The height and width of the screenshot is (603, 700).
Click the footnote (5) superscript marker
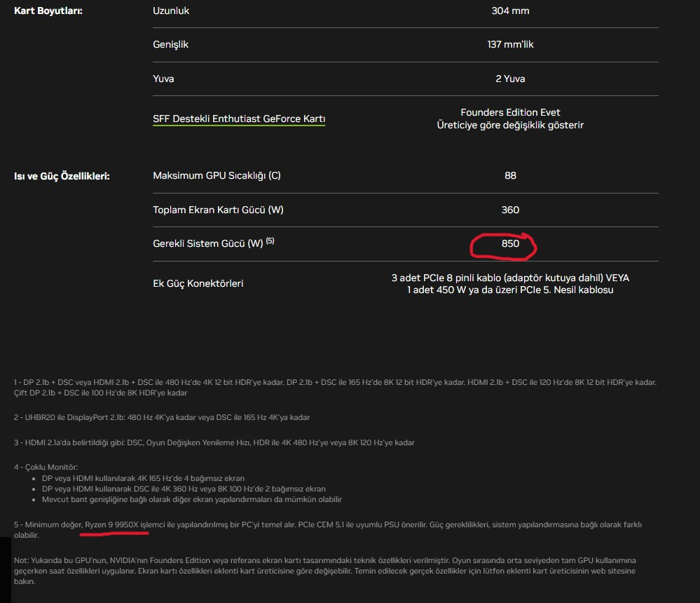click(270, 240)
